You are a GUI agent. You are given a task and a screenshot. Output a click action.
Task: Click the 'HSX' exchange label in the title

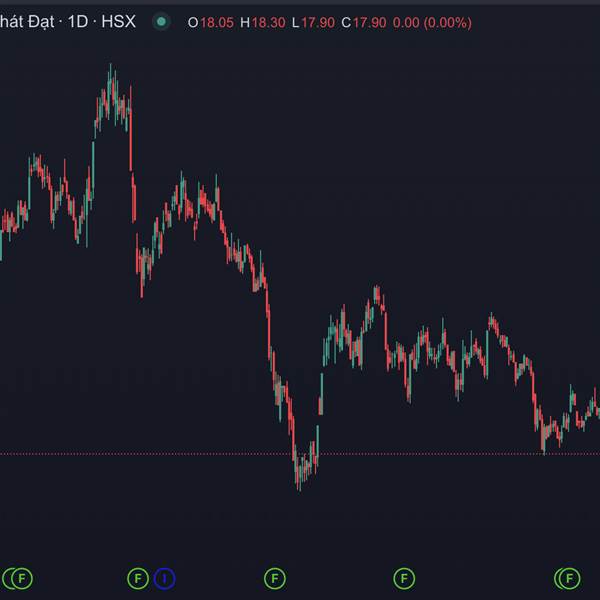click(118, 22)
